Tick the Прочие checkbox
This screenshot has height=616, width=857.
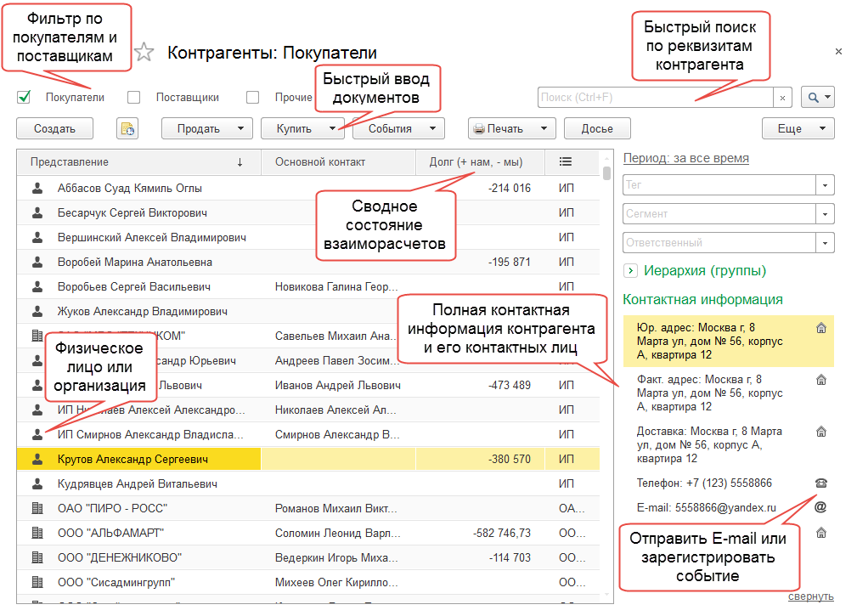[253, 97]
